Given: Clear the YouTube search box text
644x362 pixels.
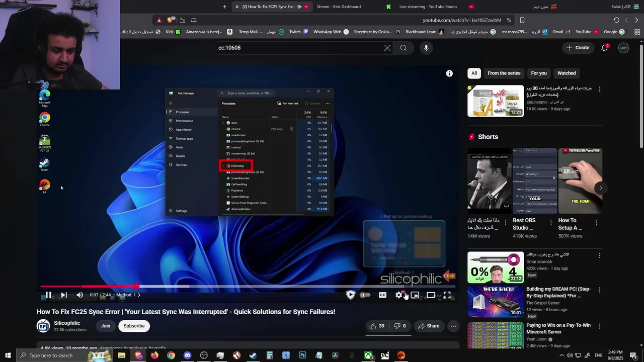Looking at the screenshot, I should tap(387, 48).
